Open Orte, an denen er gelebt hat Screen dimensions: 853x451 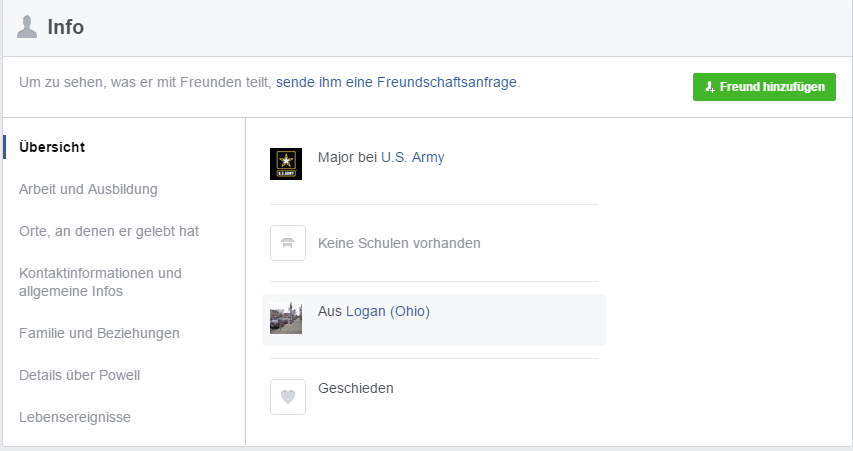click(x=109, y=231)
